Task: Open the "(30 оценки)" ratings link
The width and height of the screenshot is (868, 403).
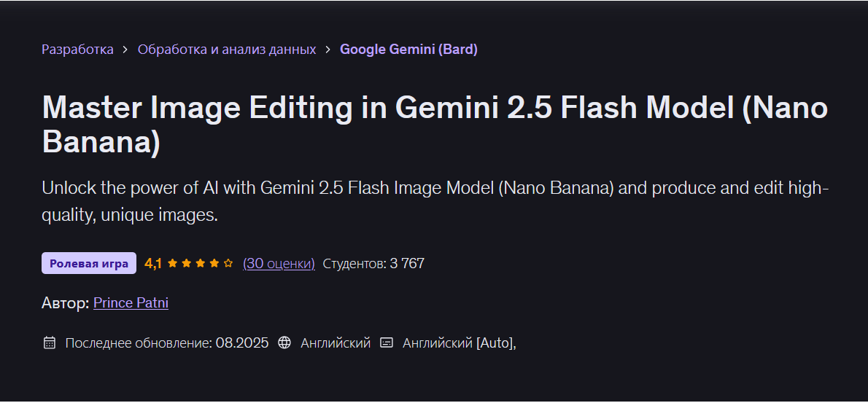Action: (279, 263)
